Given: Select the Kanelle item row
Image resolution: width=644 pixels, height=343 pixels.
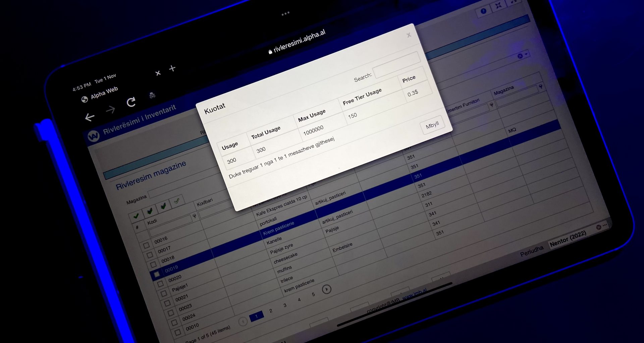Looking at the screenshot, I should pos(274,241).
